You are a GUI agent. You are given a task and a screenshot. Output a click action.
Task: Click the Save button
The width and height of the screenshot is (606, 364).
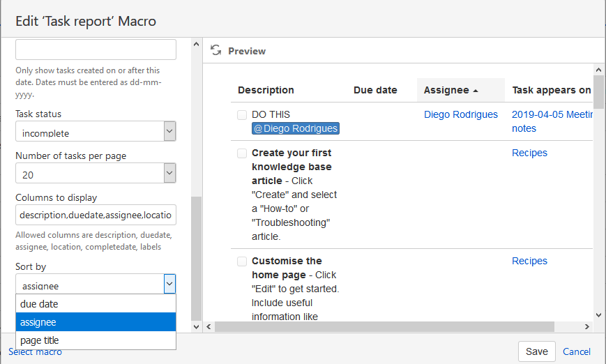pos(536,351)
